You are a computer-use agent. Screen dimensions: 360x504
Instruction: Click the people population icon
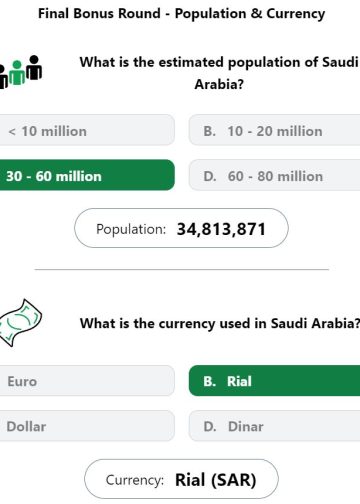pos(21,72)
